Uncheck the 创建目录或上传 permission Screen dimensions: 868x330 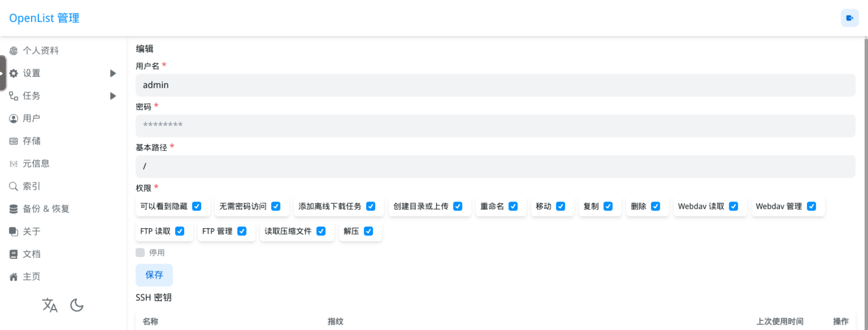tap(458, 206)
